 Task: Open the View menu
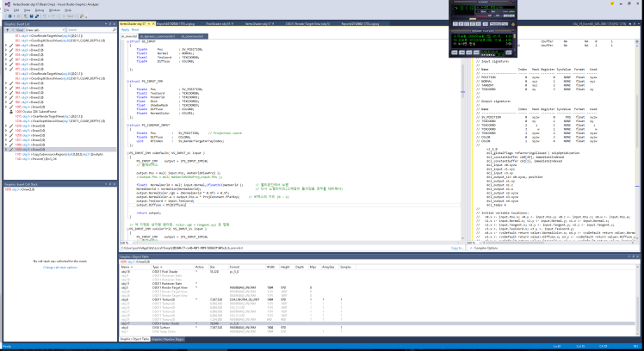[x=27, y=10]
